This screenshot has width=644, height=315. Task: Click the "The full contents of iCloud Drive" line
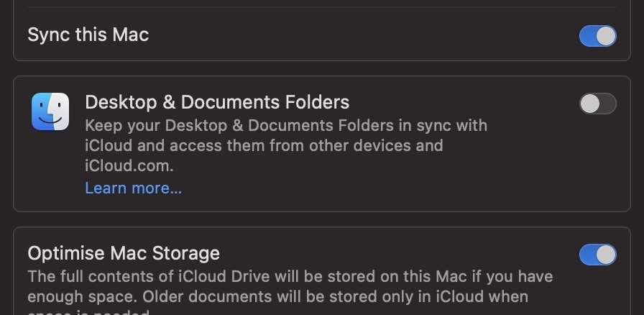[290, 276]
